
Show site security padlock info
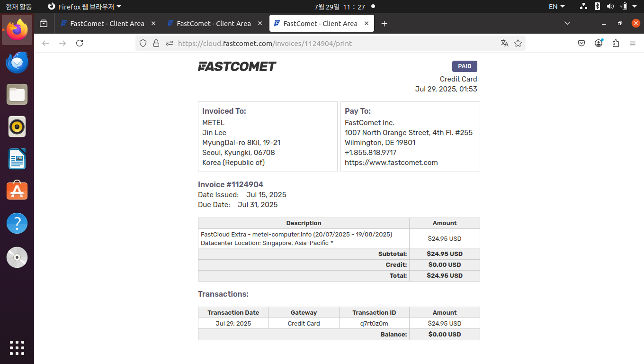click(156, 43)
